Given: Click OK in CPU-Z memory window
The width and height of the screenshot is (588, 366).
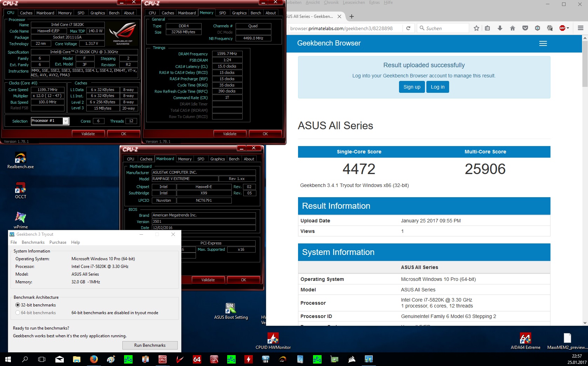Looking at the screenshot, I should [x=265, y=134].
